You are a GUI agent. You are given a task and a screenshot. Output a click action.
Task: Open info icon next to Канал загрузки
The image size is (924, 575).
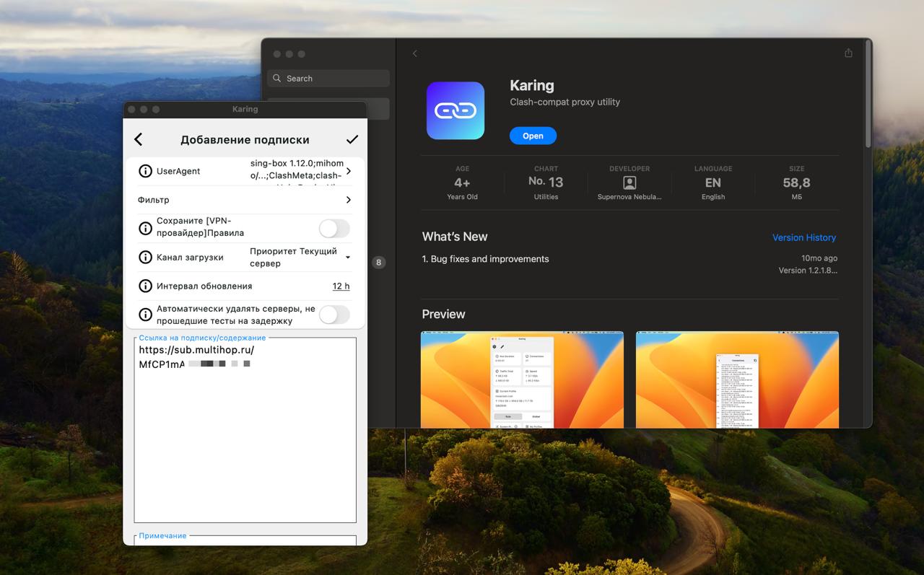pos(145,258)
